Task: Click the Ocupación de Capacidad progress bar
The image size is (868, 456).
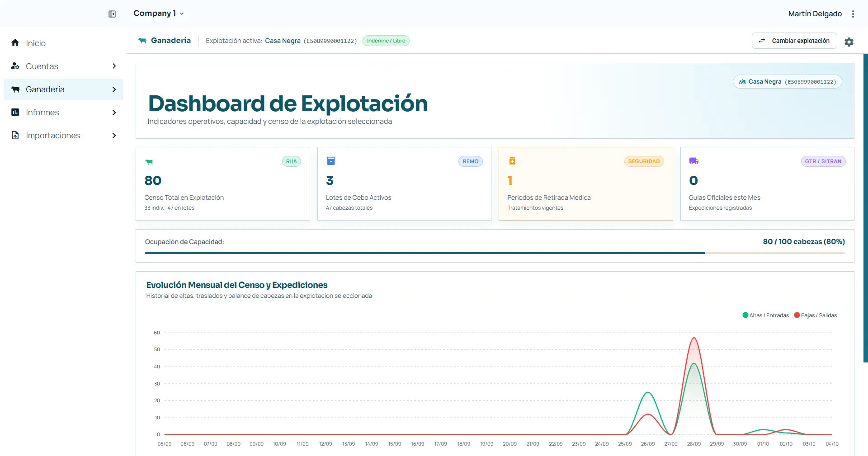Action: coord(495,253)
